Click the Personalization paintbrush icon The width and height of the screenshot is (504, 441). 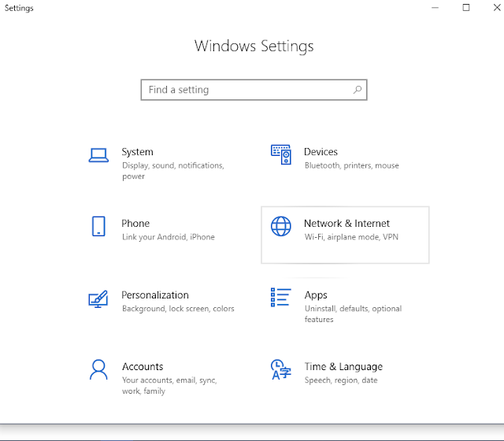tap(98, 299)
